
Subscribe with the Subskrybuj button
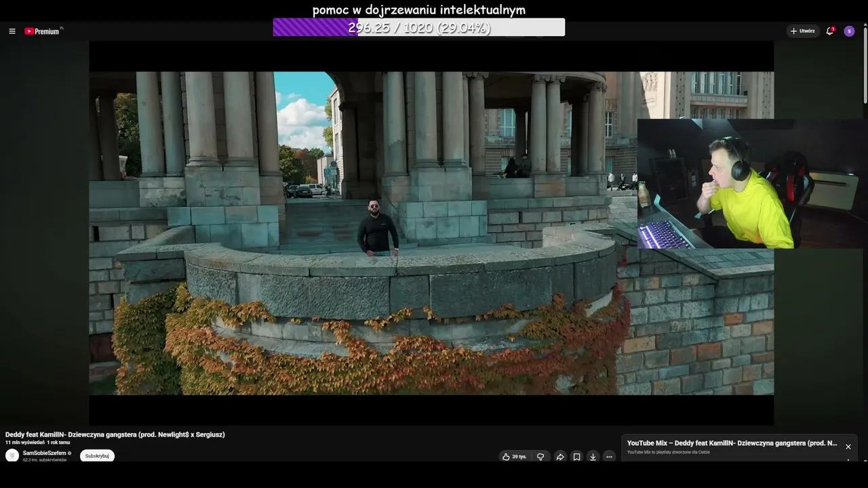(97, 456)
